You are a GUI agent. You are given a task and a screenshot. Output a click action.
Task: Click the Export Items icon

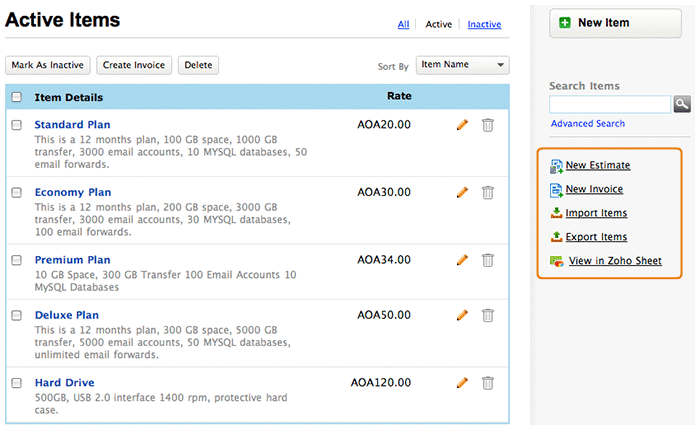coord(557,237)
